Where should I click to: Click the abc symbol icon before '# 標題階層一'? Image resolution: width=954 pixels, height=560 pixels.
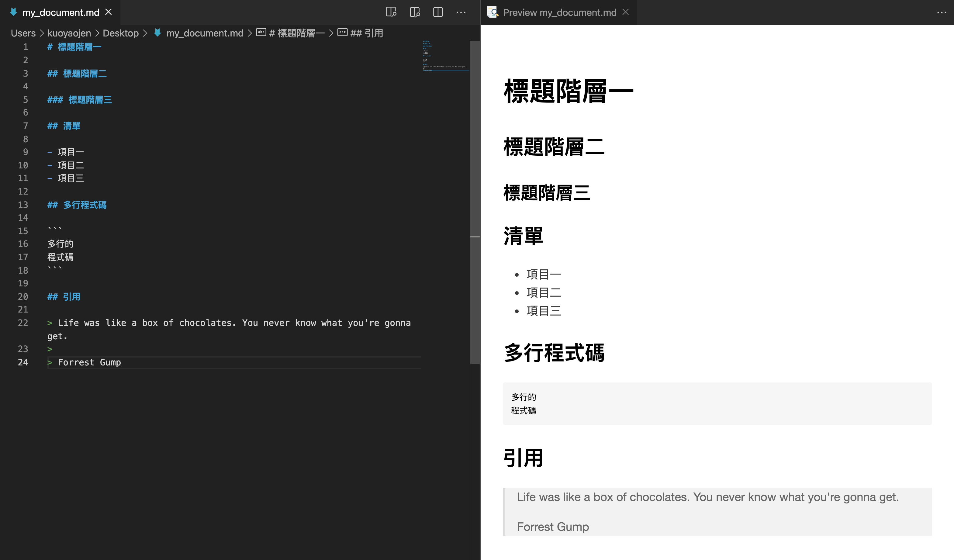coord(261,33)
